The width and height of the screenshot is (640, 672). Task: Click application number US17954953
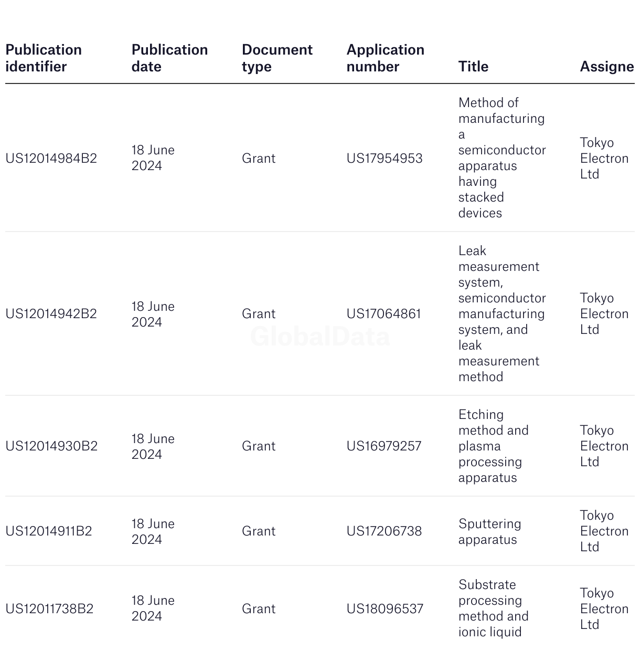[x=384, y=158]
